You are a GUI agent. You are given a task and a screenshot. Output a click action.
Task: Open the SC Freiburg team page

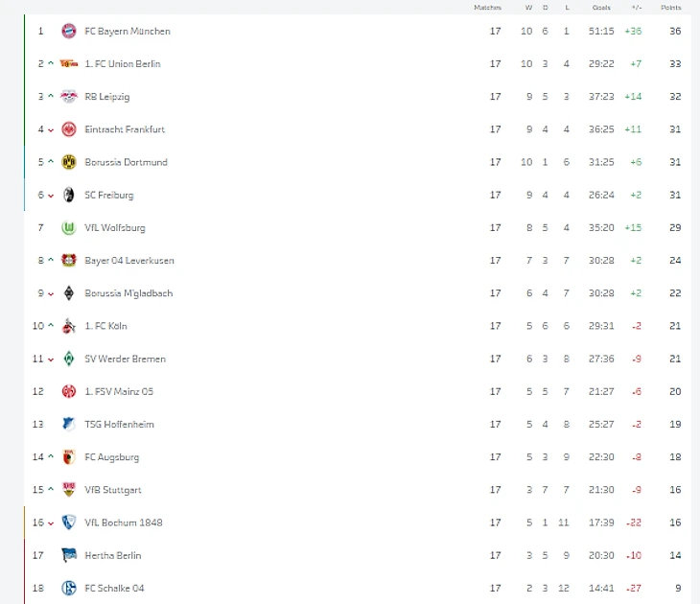point(109,195)
